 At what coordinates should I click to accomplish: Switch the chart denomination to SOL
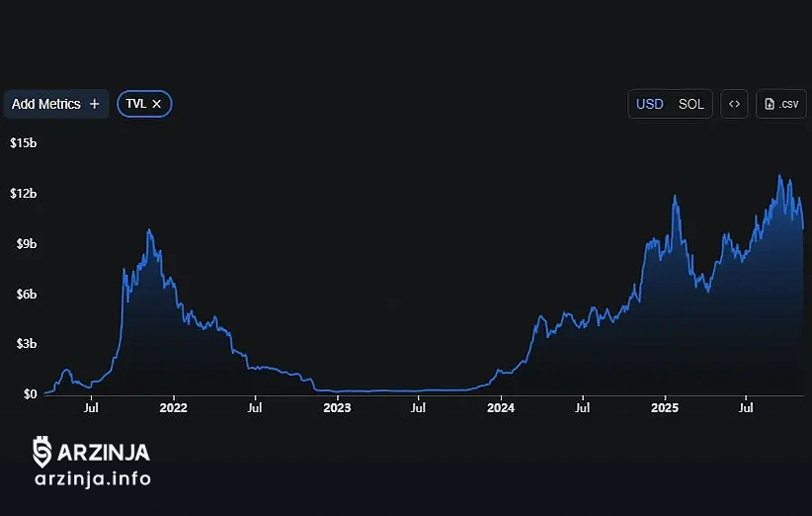tap(691, 104)
